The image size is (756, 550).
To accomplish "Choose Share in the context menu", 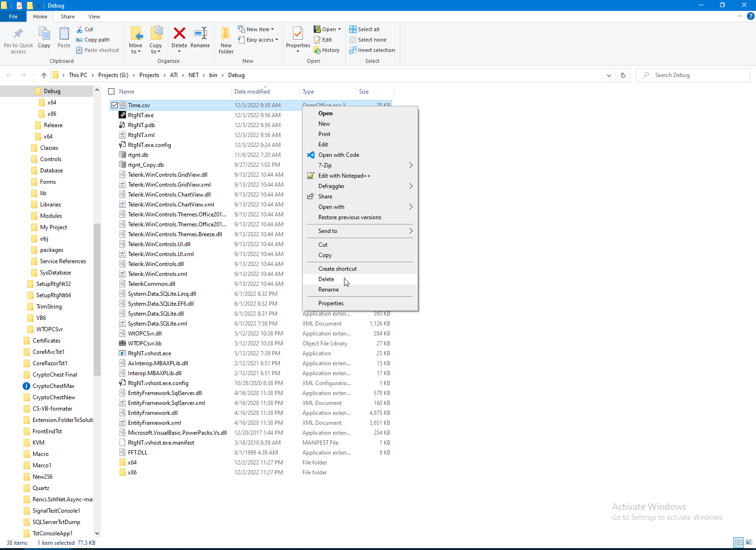I will (x=360, y=197).
